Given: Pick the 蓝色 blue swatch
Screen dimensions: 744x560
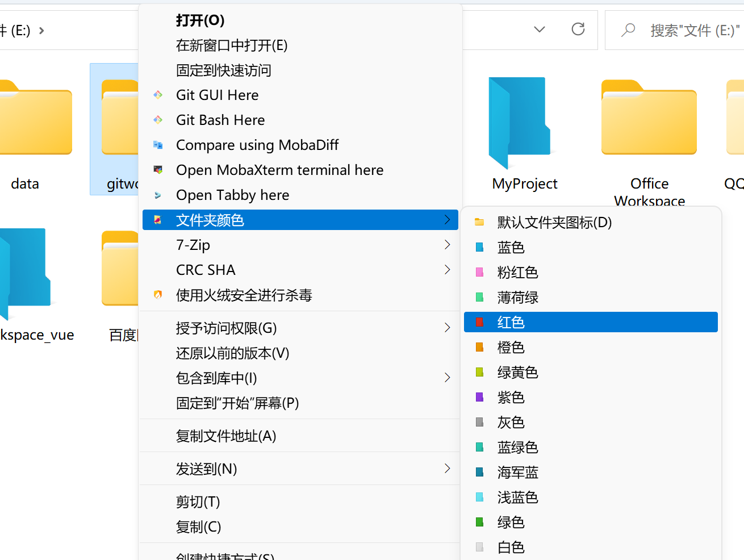Looking at the screenshot, I should pyautogui.click(x=479, y=247).
